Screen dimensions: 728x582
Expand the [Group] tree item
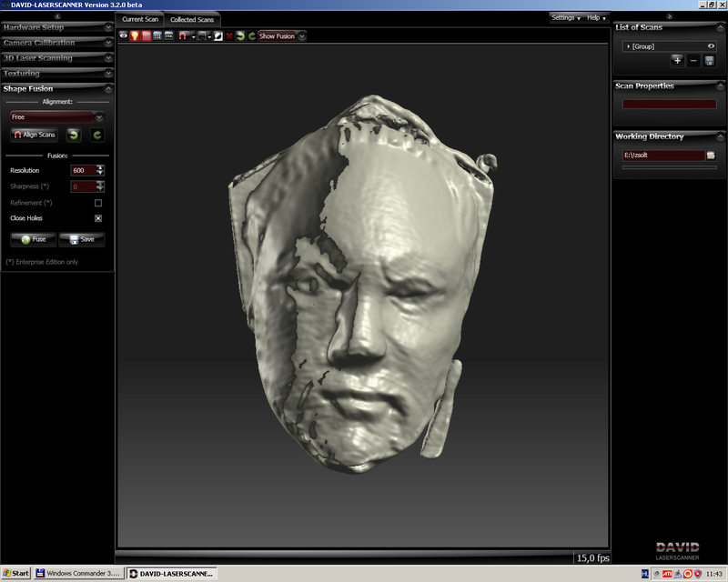[628, 45]
